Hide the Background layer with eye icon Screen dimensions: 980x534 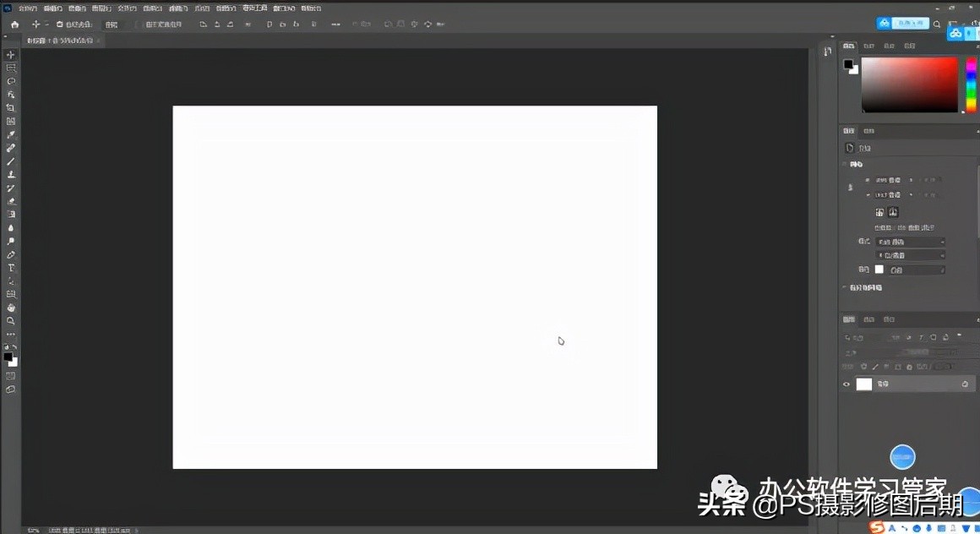847,384
